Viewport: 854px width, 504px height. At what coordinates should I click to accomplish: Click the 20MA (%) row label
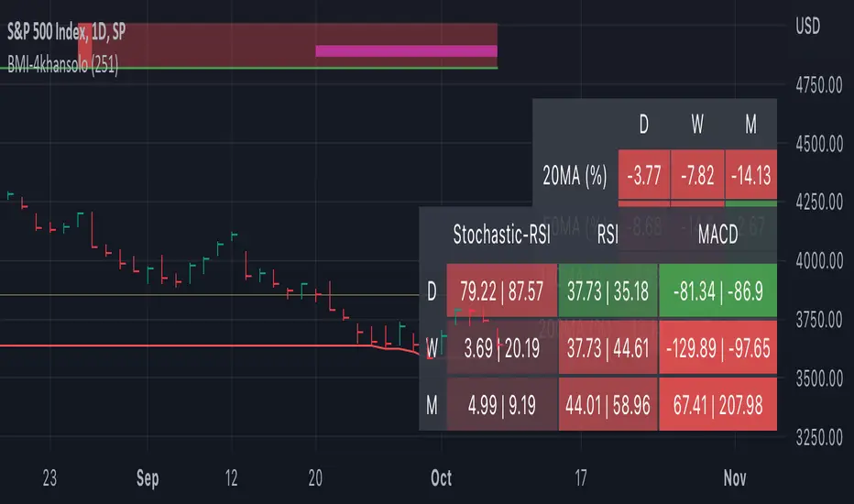pos(575,178)
